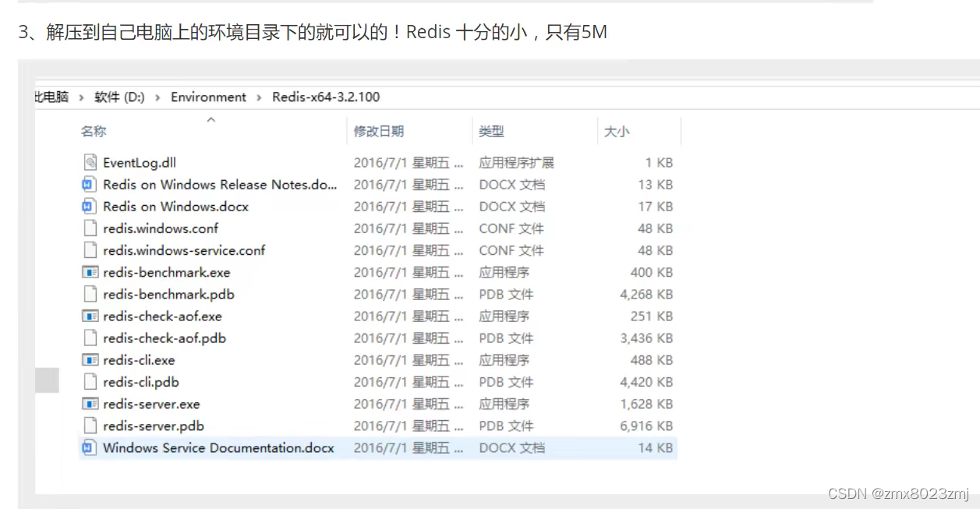
Task: Click the Word icon of Release Notes document
Action: [90, 185]
